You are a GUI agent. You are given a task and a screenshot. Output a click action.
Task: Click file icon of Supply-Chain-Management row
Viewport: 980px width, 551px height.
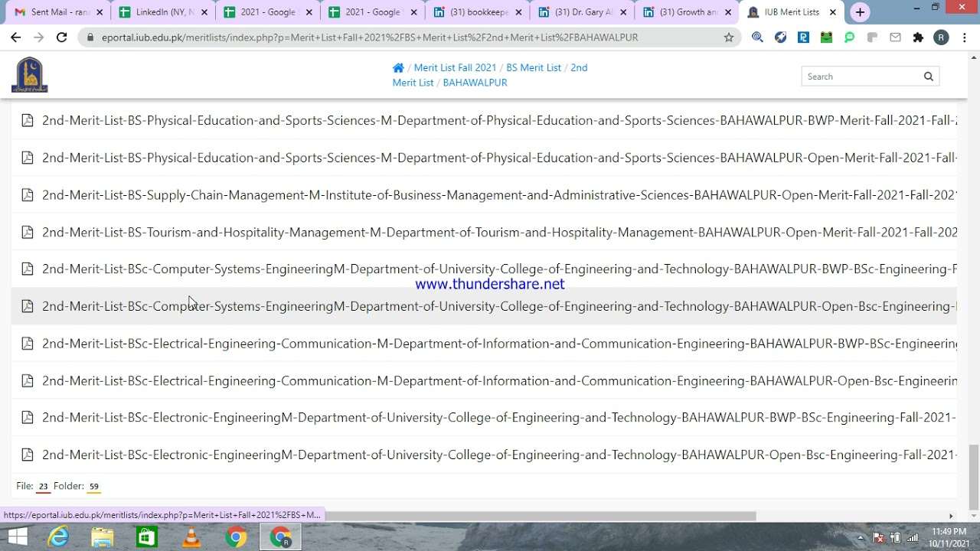pyautogui.click(x=28, y=194)
